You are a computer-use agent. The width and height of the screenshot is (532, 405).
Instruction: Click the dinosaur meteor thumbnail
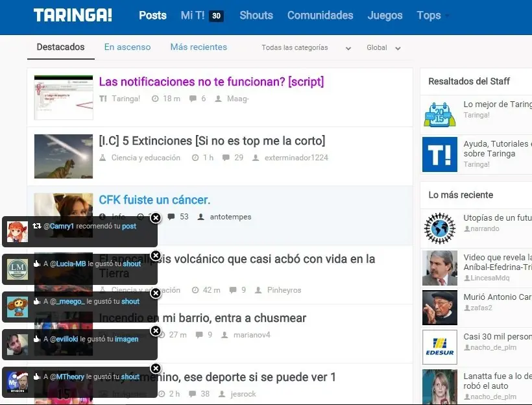pos(64,156)
